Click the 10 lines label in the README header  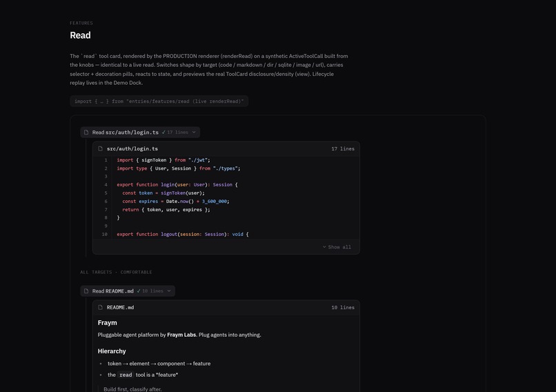(343, 307)
